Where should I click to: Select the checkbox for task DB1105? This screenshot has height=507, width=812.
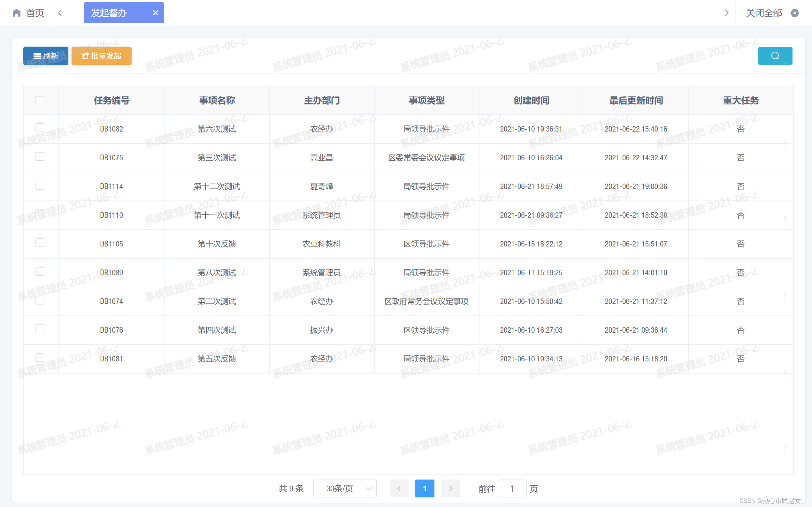[x=40, y=243]
